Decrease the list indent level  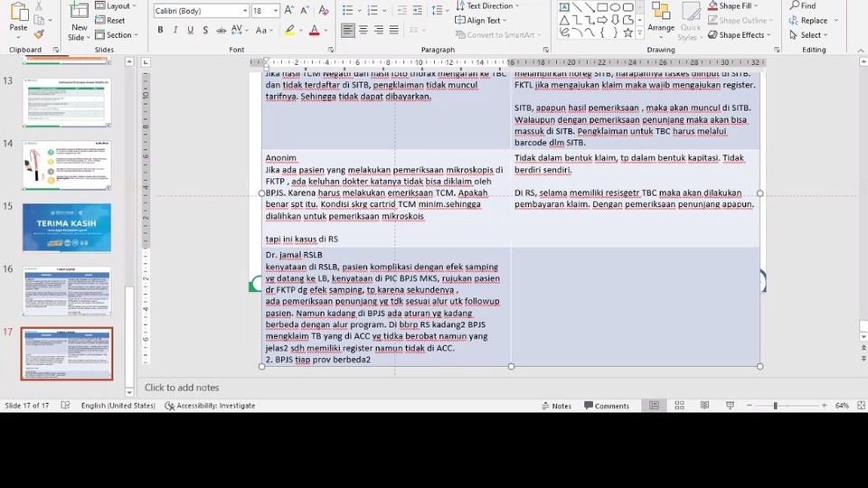coord(401,11)
